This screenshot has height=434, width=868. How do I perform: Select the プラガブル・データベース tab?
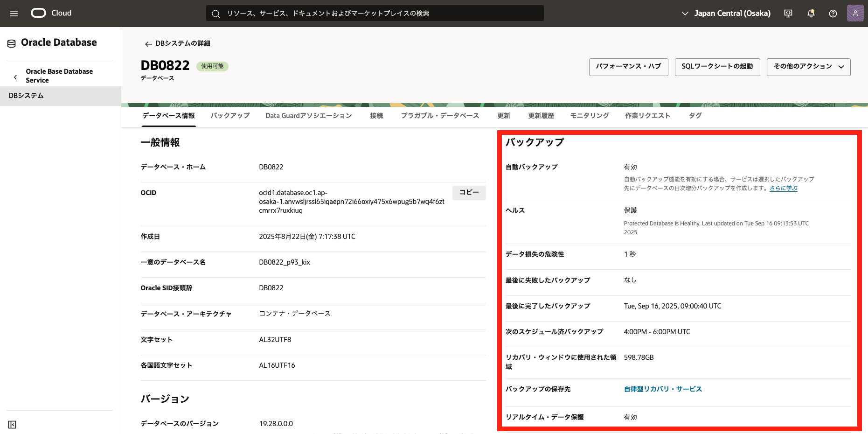[440, 116]
